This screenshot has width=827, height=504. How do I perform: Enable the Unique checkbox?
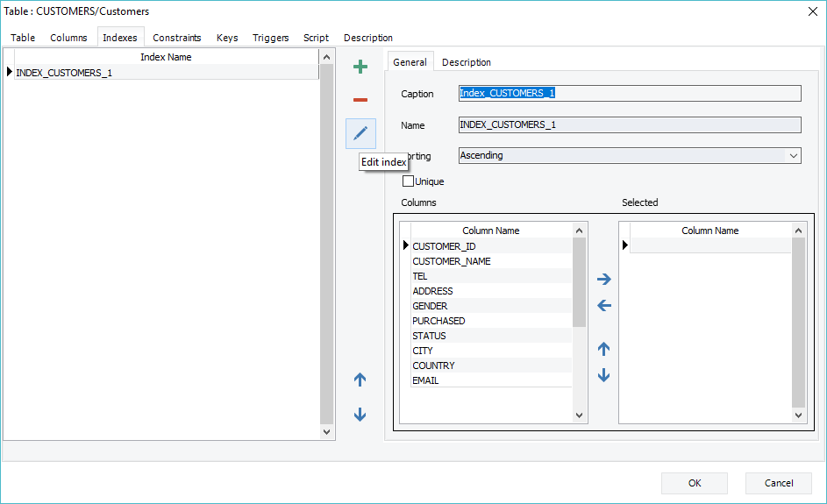408,181
